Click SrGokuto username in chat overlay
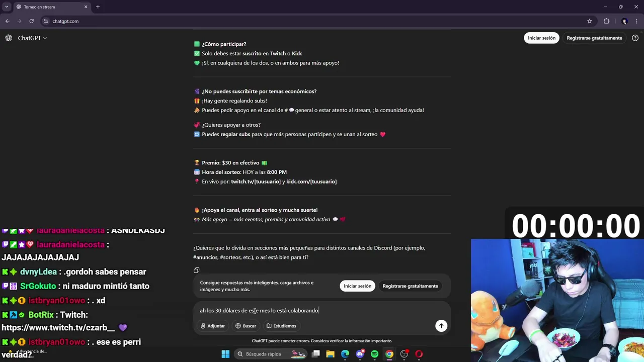 (38, 286)
